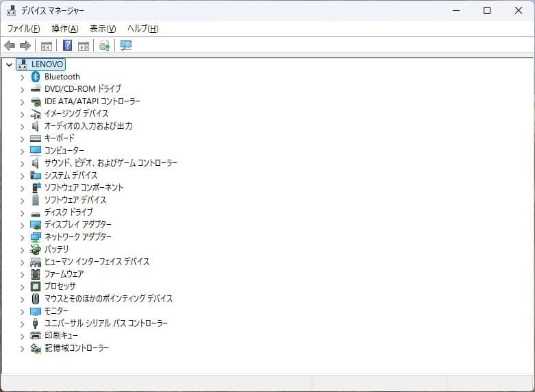Open the ファイル(F) menu
Screen dimensions: 535x392
23,29
